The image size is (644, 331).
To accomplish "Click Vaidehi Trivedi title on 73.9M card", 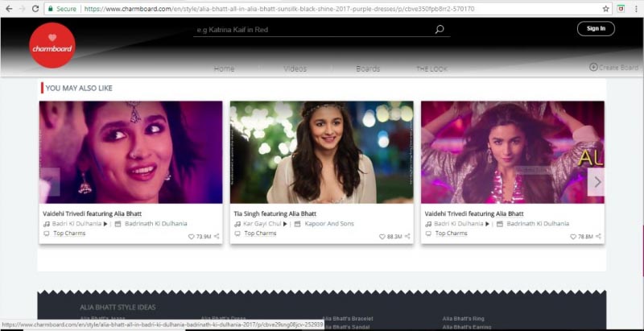I will [92, 214].
